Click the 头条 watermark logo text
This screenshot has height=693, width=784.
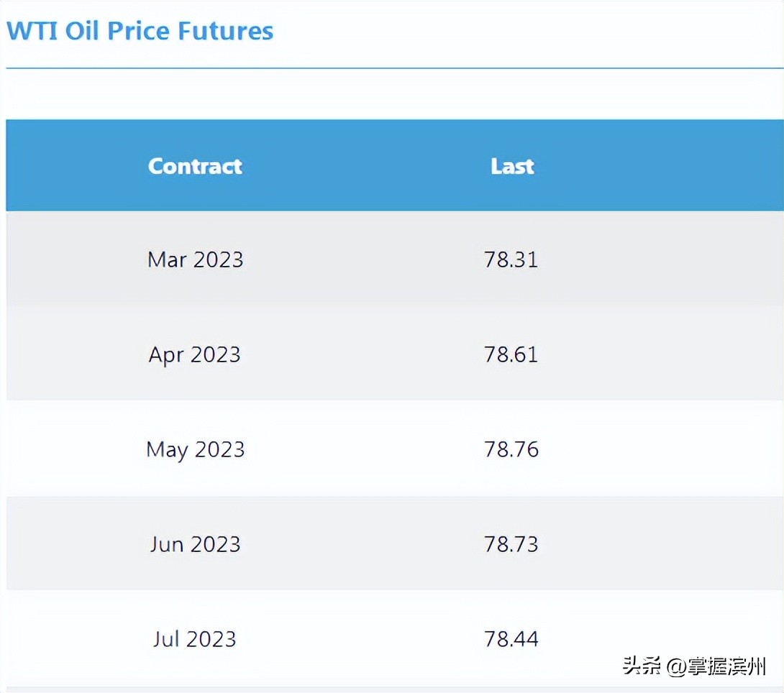click(x=642, y=666)
